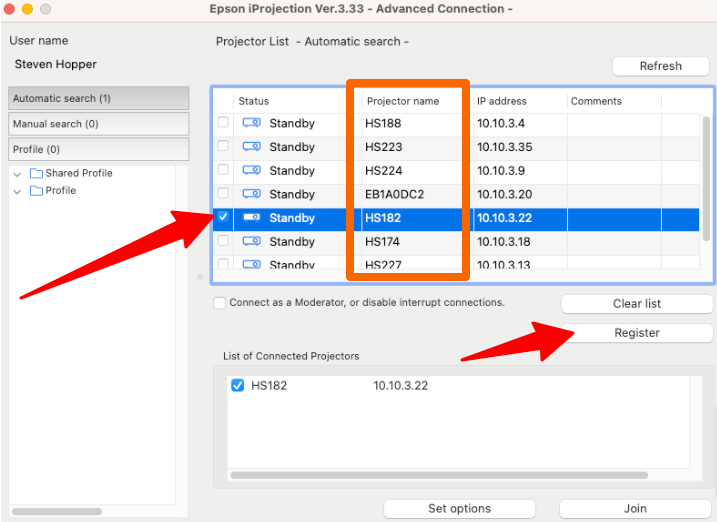The width and height of the screenshot is (717, 522).
Task: Uncheck HS182 in the List of Connected Projectors
Action: [237, 385]
